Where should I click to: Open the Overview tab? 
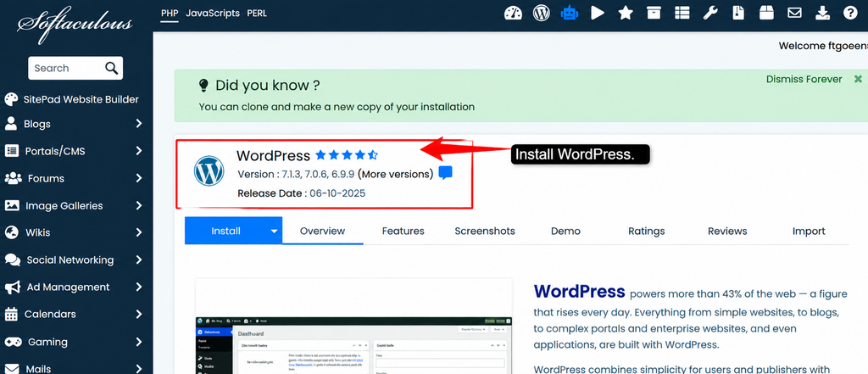click(322, 231)
